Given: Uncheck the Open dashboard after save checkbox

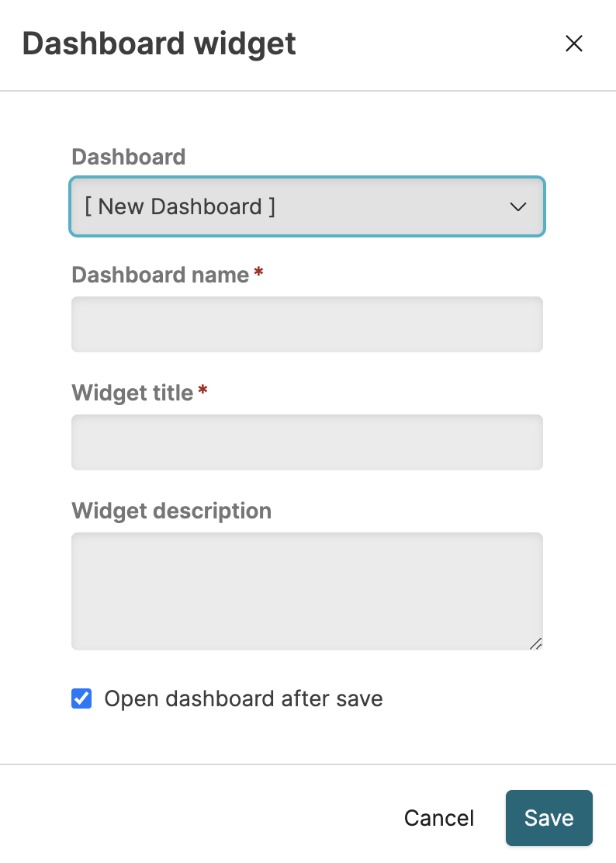Looking at the screenshot, I should [81, 698].
